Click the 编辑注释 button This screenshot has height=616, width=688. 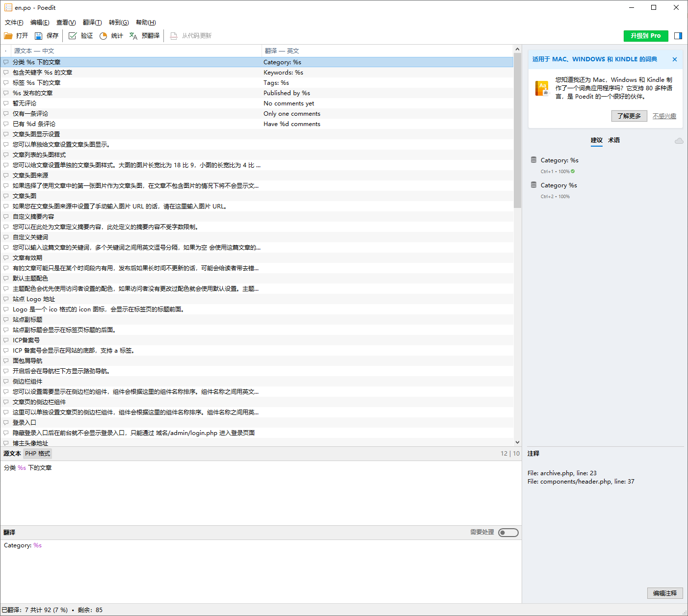click(x=665, y=593)
